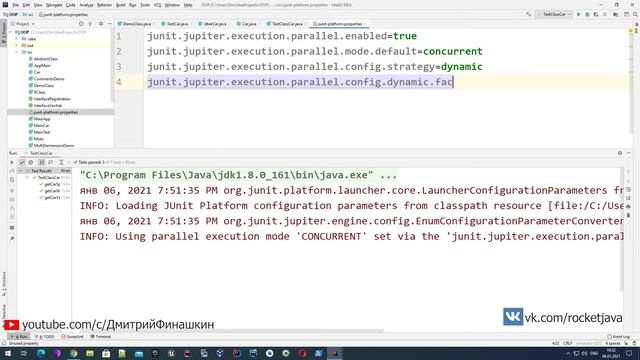Expand the .idea folder
Screen dimensions: 640x360
coord(17,39)
